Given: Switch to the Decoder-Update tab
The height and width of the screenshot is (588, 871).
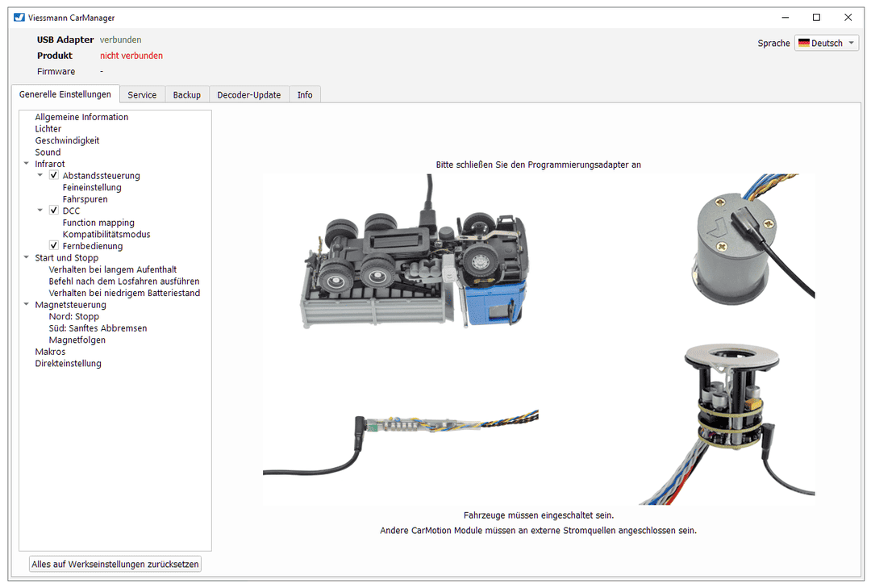Looking at the screenshot, I should pos(248,95).
